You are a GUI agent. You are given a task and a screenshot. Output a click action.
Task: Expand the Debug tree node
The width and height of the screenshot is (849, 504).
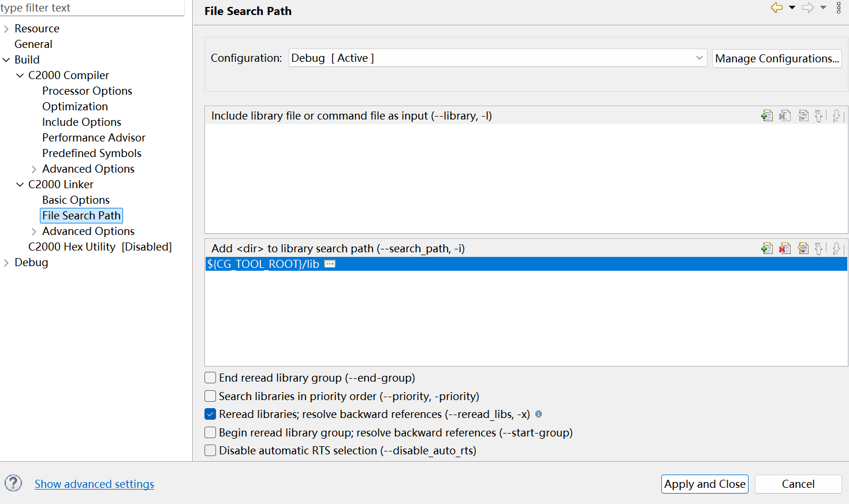(x=6, y=262)
